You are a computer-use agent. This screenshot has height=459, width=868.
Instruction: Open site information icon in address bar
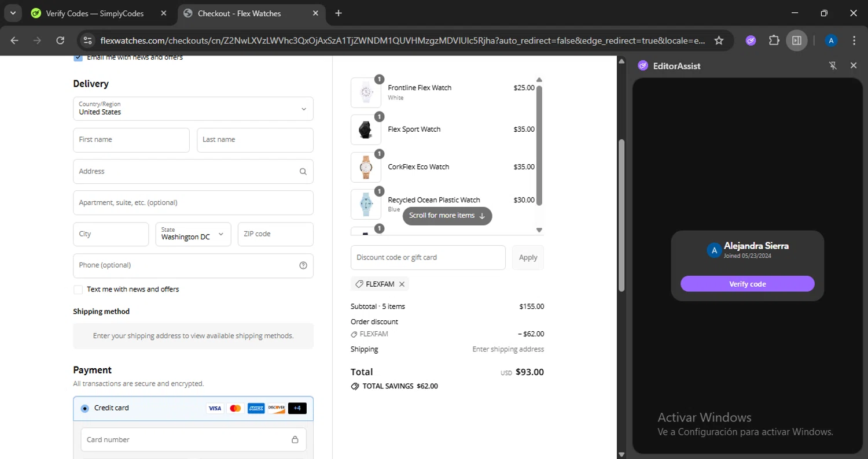click(88, 40)
